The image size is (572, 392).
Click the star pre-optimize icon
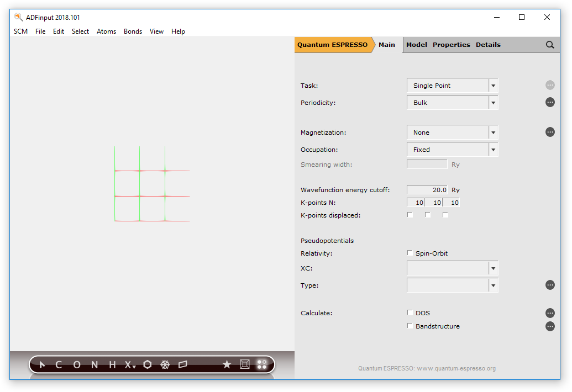pyautogui.click(x=227, y=364)
